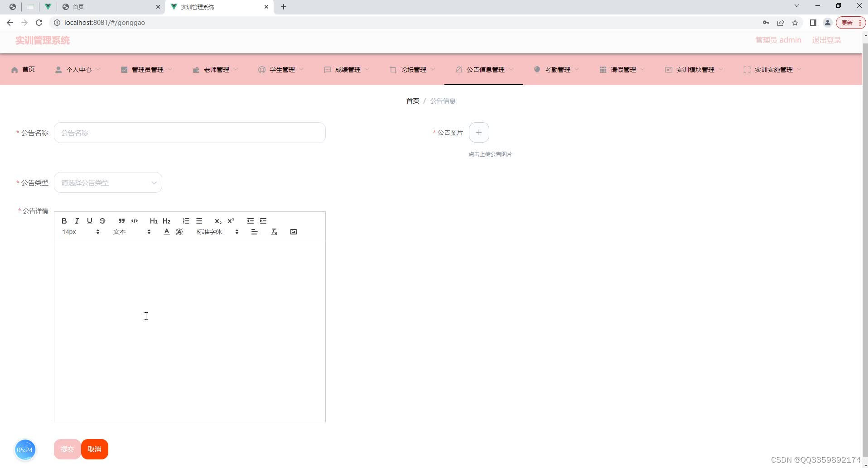Image resolution: width=868 pixels, height=468 pixels.
Task: Click the 实训管理系统 title
Action: pos(43,40)
